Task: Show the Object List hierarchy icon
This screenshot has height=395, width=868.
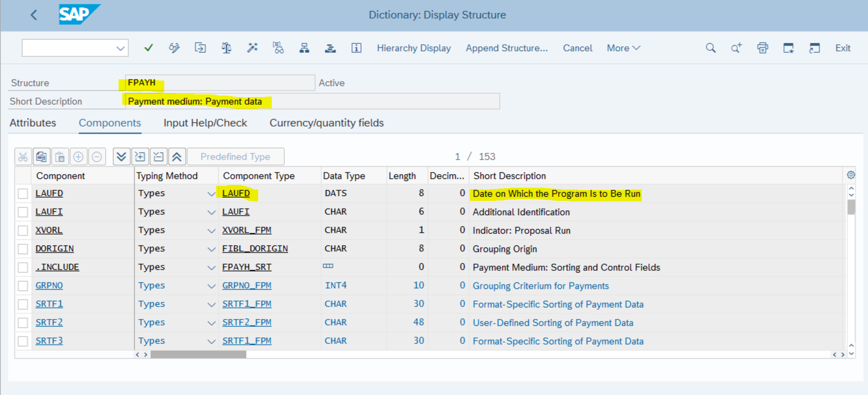Action: coord(304,48)
